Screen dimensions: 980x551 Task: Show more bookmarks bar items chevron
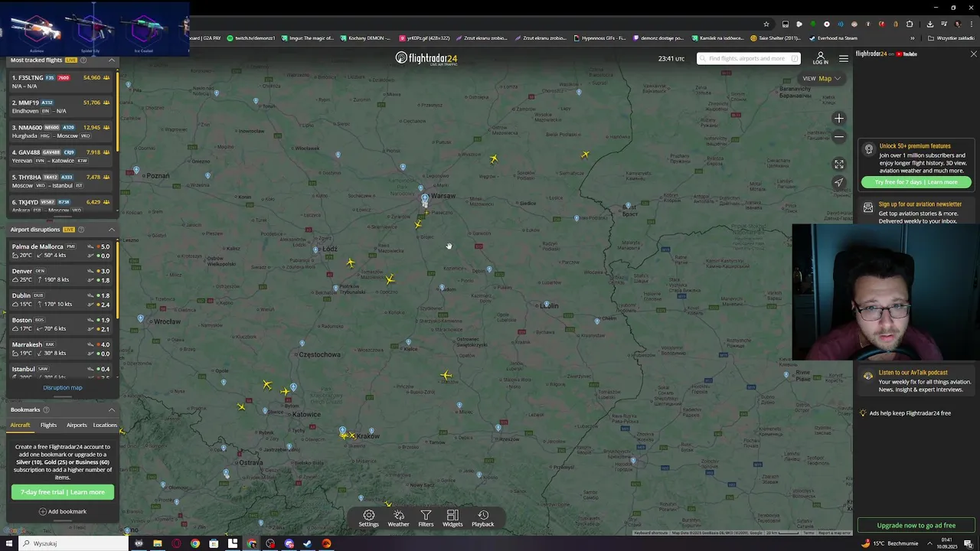(x=912, y=37)
